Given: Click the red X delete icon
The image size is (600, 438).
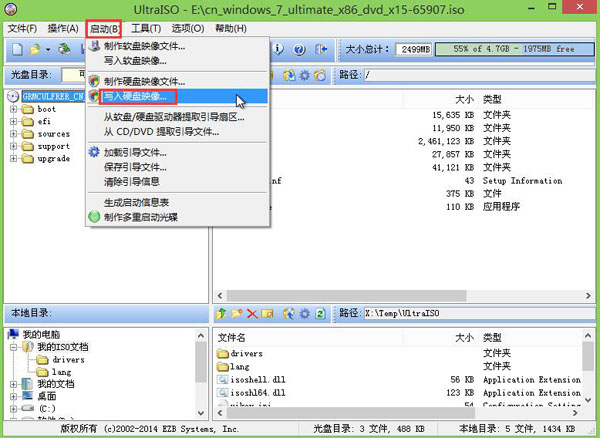Looking at the screenshot, I should click(252, 314).
